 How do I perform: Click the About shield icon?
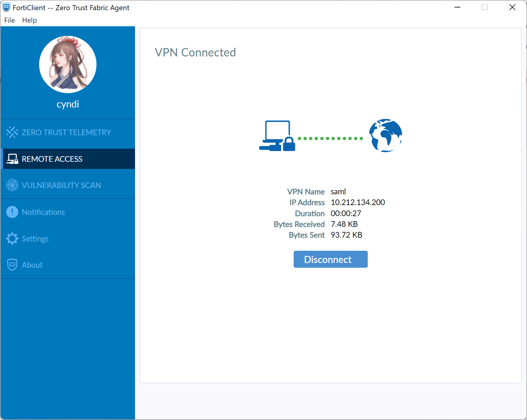(x=12, y=265)
